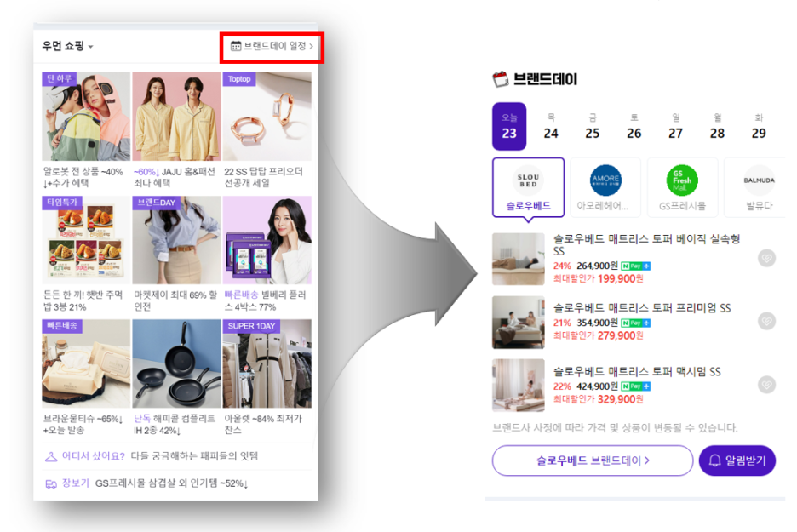Click the delivery truck icon beside 장보기
Image resolution: width=797 pixels, height=532 pixels.
tap(51, 483)
